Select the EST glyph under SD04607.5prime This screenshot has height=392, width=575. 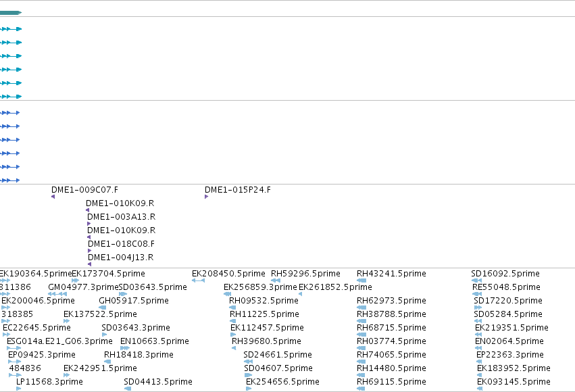[248, 375]
